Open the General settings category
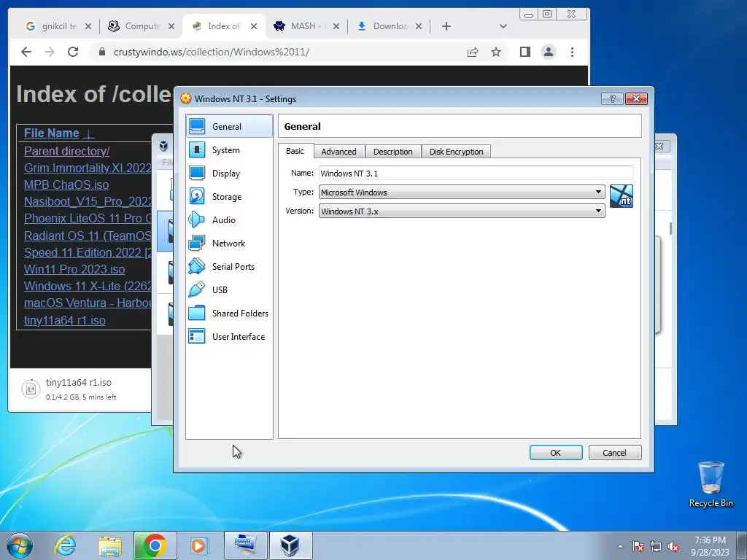 [229, 126]
